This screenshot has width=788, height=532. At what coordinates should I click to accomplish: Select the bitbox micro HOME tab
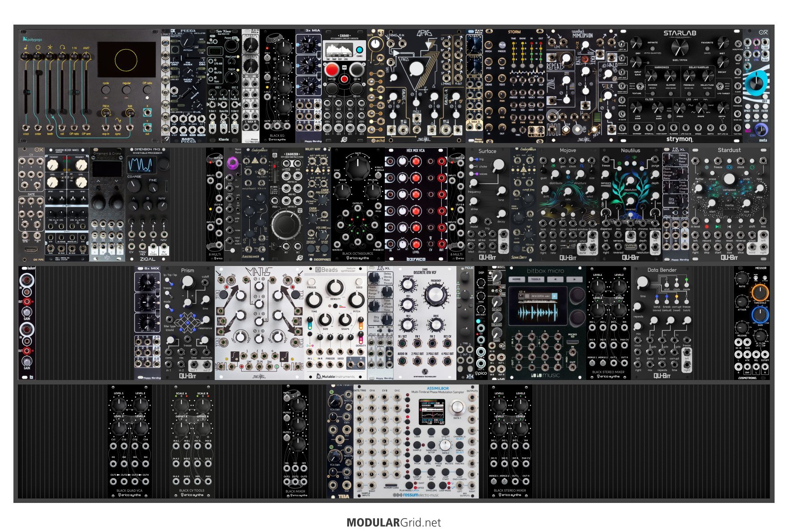pos(516,279)
